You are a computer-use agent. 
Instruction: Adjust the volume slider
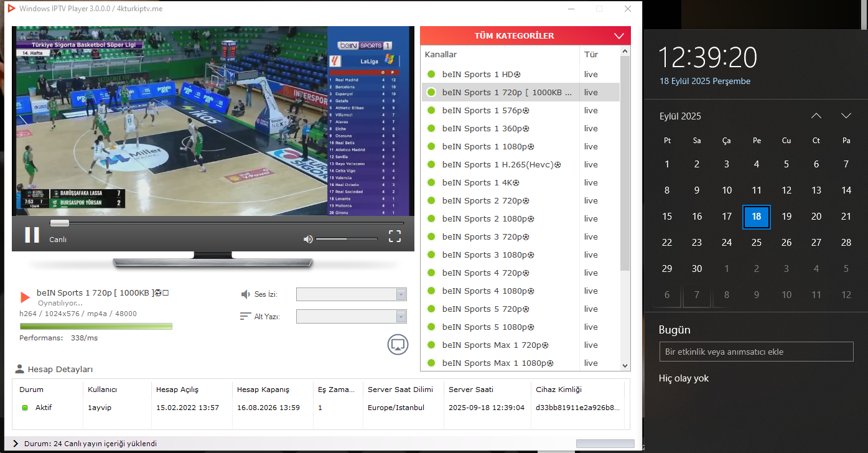tap(346, 239)
